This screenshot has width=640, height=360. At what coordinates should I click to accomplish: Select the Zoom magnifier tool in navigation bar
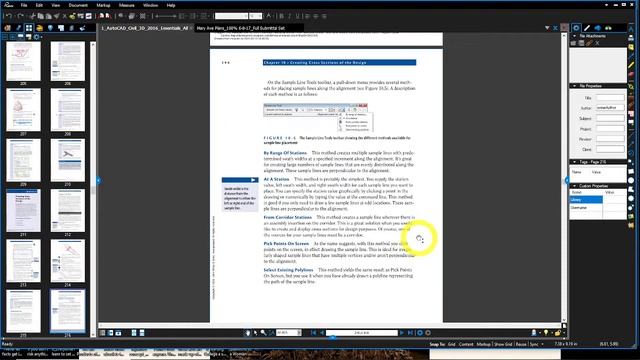click(263, 333)
